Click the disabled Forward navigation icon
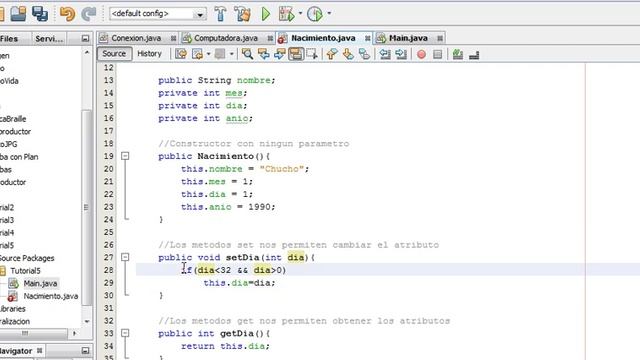 pyautogui.click(x=220, y=54)
